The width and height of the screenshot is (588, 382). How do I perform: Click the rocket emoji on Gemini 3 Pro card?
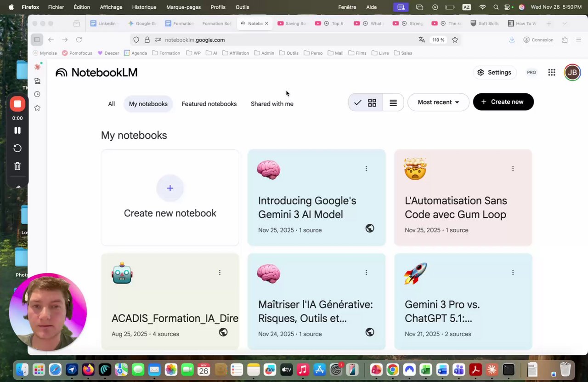(415, 274)
